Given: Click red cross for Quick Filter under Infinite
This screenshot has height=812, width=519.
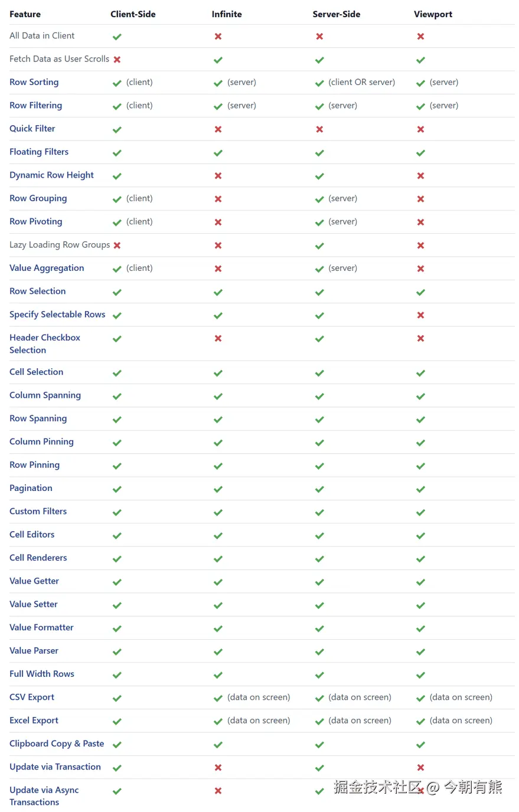Looking at the screenshot, I should [x=218, y=129].
